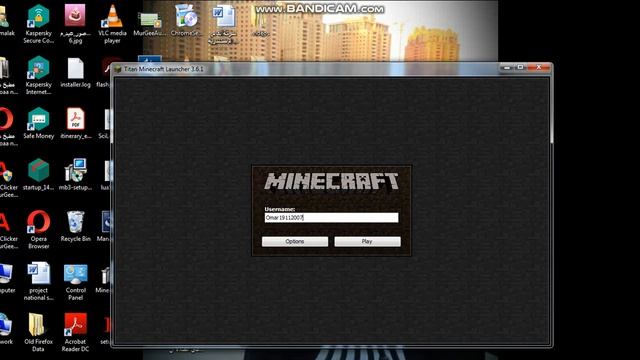Click the Minecraft logo in launcher

tap(331, 181)
